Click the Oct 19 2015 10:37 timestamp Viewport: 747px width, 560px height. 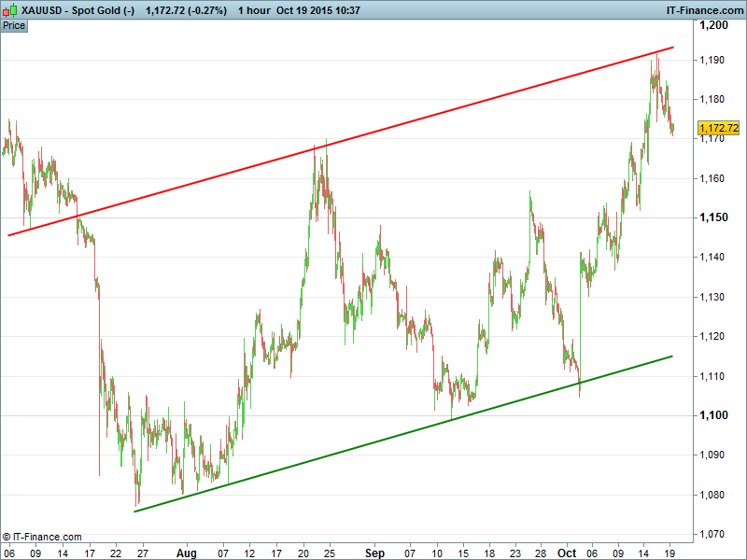pos(332,9)
